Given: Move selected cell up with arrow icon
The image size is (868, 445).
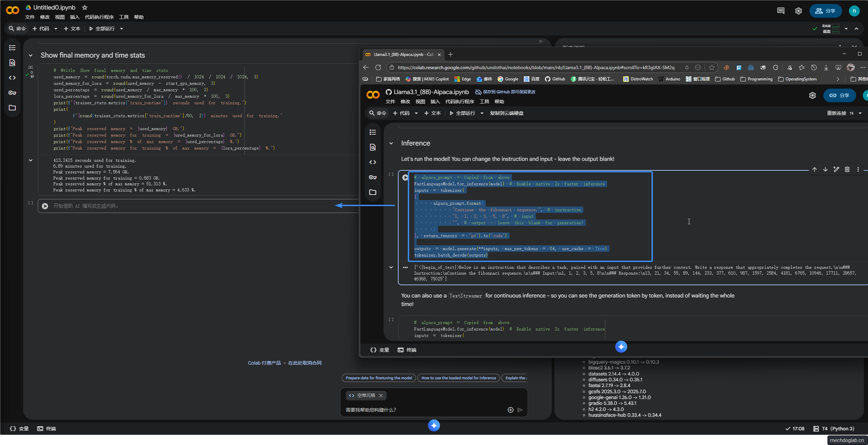Looking at the screenshot, I should coord(815,169).
